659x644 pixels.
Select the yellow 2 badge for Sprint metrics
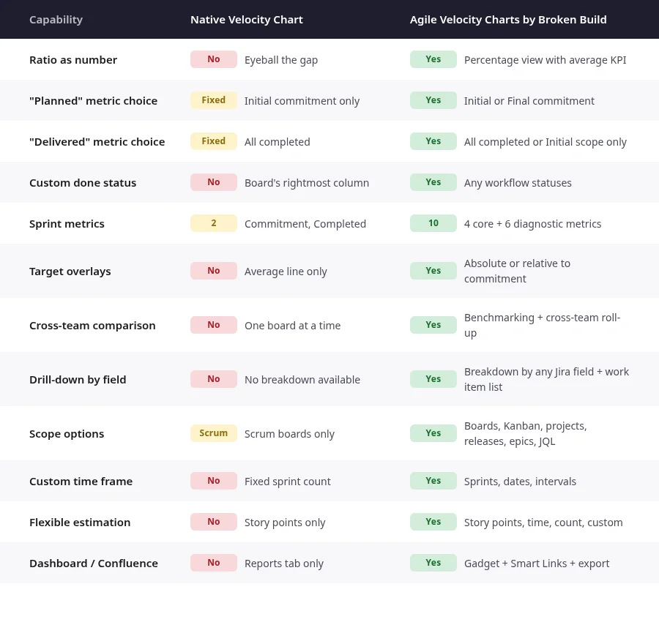tap(214, 223)
